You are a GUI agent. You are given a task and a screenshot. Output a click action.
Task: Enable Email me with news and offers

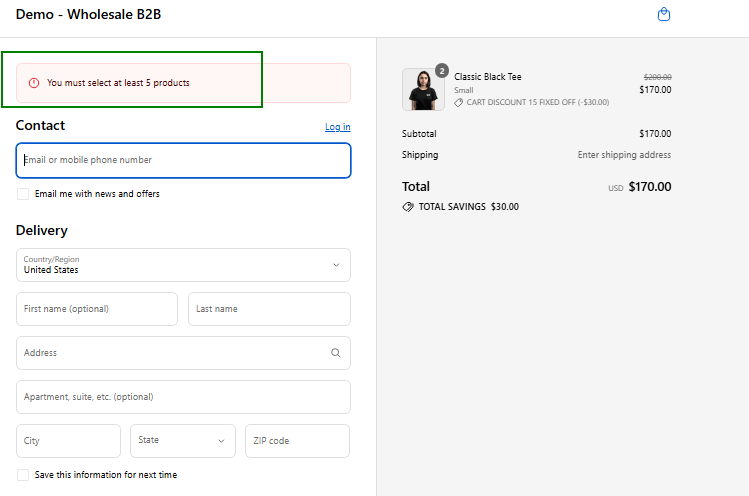coord(23,194)
